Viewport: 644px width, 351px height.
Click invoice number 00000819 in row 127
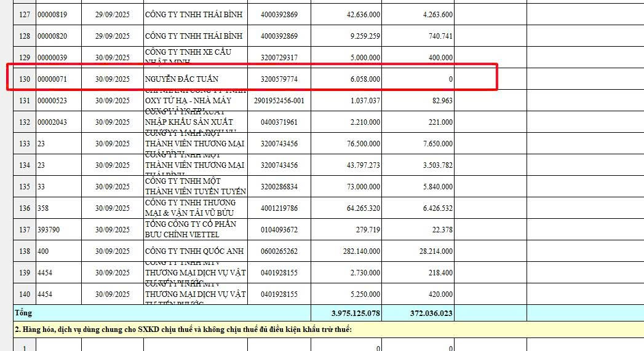52,15
